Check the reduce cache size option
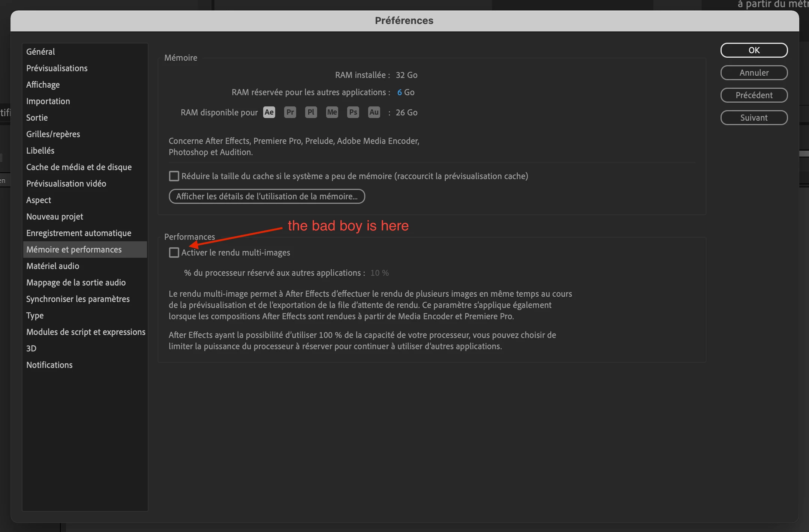This screenshot has width=809, height=532. 174,176
